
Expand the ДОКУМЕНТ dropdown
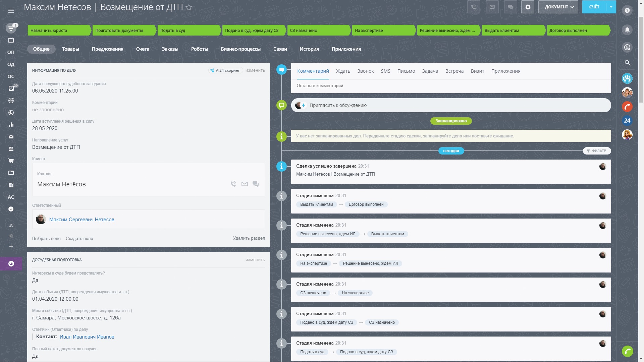coord(558,7)
